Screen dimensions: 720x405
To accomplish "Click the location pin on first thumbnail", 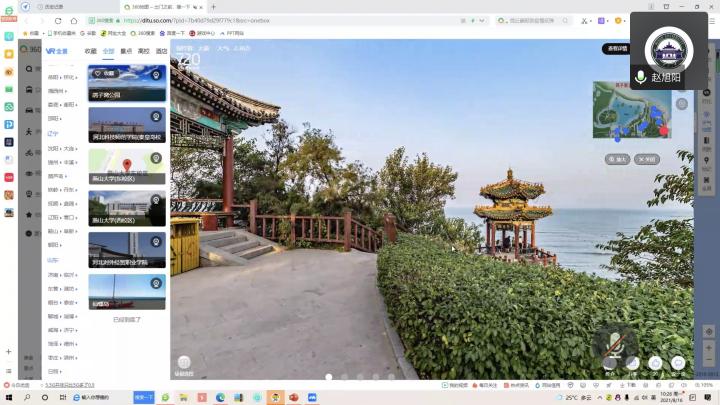I will tap(156, 73).
